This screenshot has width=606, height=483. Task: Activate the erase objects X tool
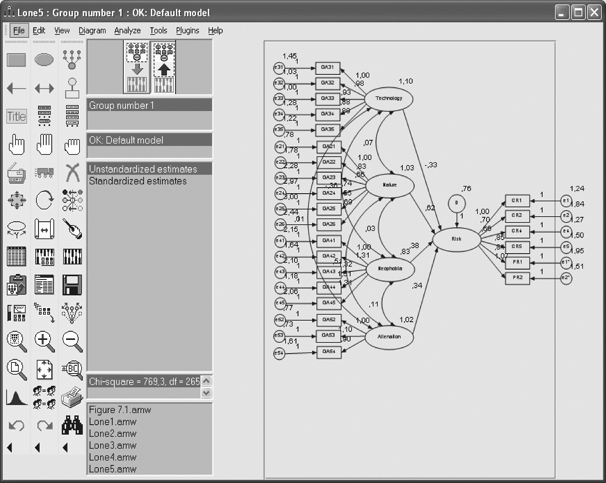pos(72,172)
